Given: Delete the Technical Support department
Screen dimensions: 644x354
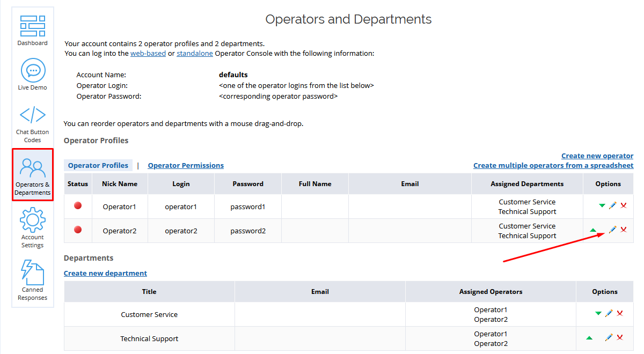Looking at the screenshot, I should point(620,337).
